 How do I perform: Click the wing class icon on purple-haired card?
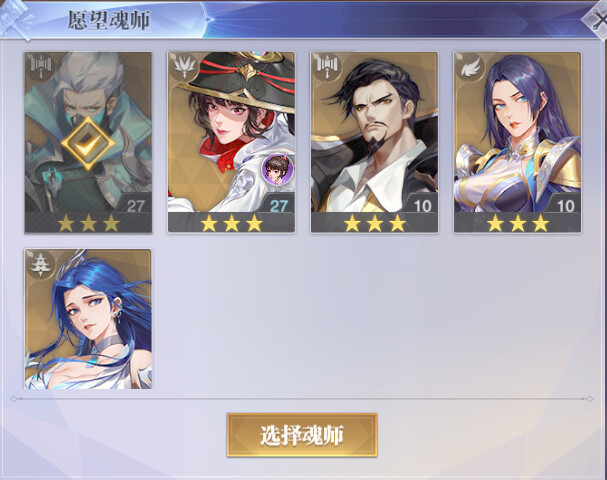point(470,66)
